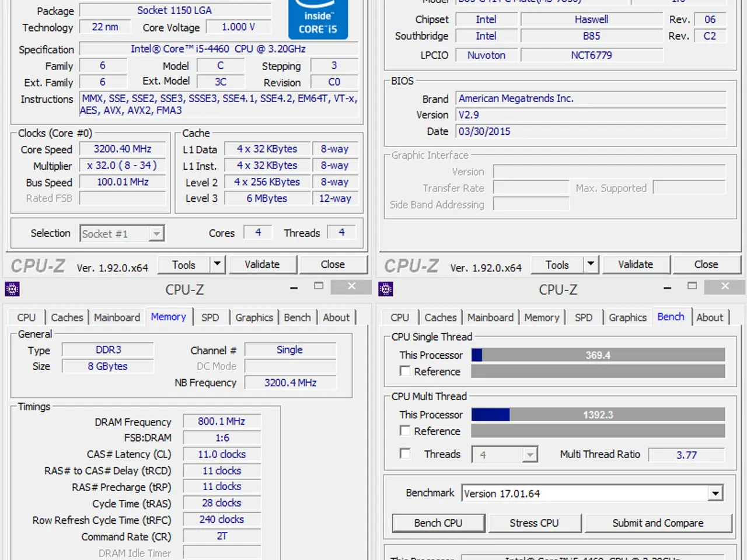Go to Bench tab in Memory window

297,317
